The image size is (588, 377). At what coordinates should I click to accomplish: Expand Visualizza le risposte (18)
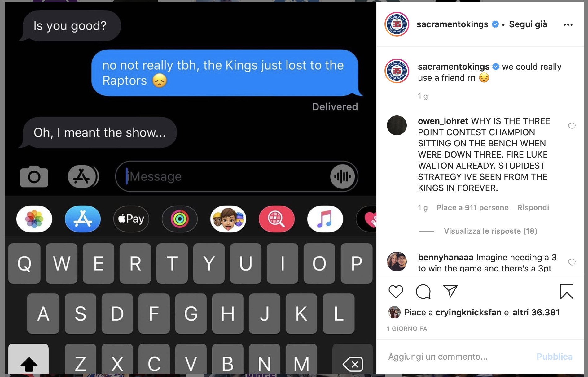click(x=490, y=231)
